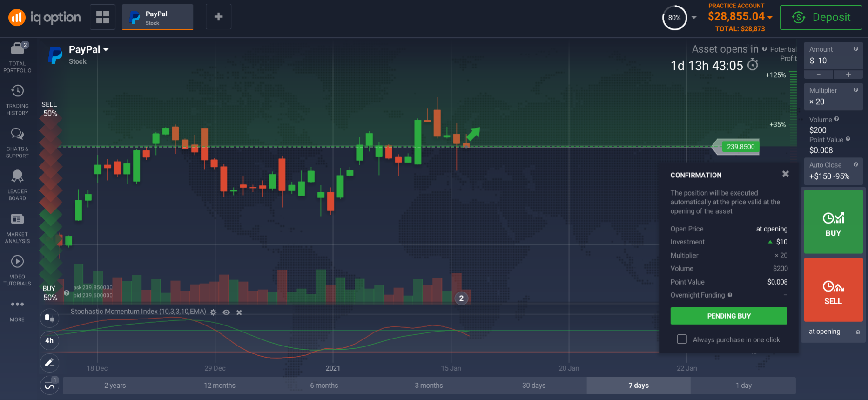
Task: Open Market Analysis newspaper icon
Action: tap(17, 219)
